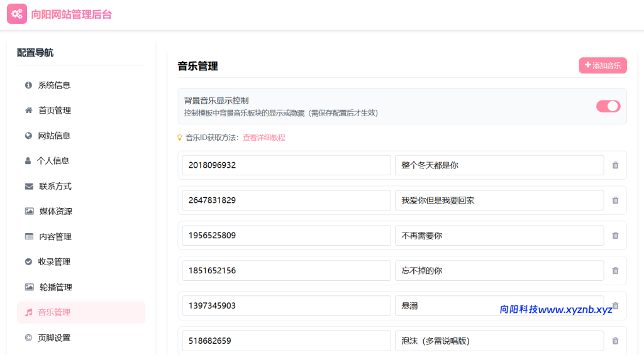Edit song name field 不再需要你
644x355 pixels.
(x=499, y=236)
